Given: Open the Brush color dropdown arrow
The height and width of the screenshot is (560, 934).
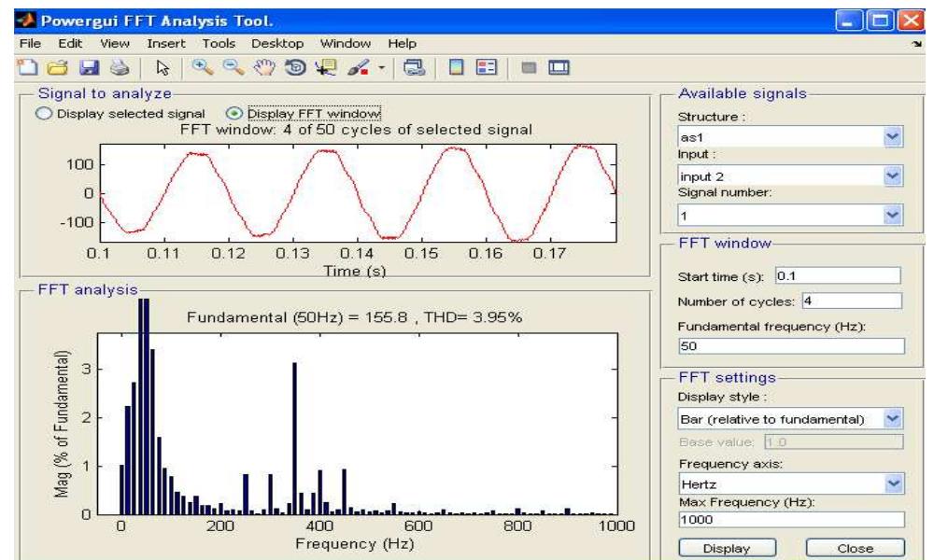Looking at the screenshot, I should [x=382, y=68].
